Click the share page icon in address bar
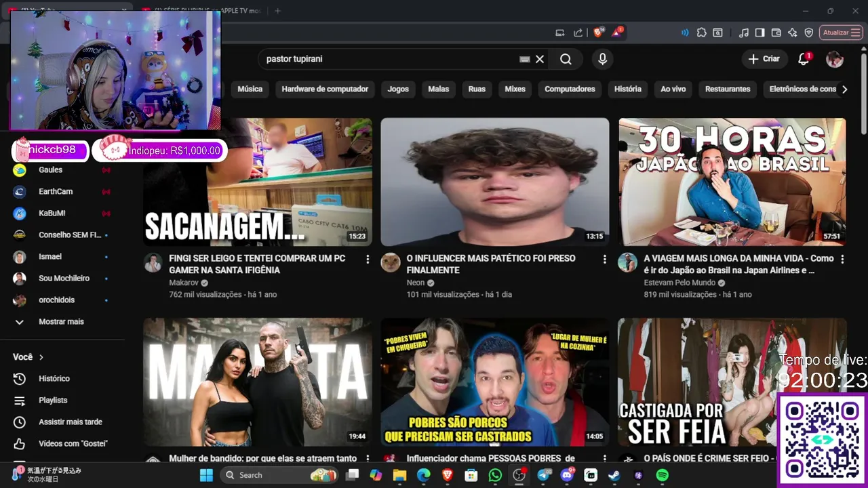868x488 pixels. coord(578,33)
